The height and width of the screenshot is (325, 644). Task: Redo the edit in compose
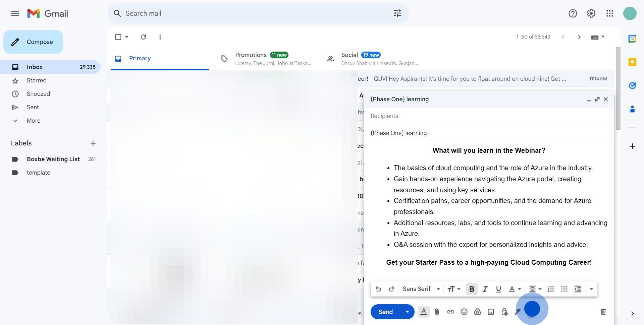391,289
